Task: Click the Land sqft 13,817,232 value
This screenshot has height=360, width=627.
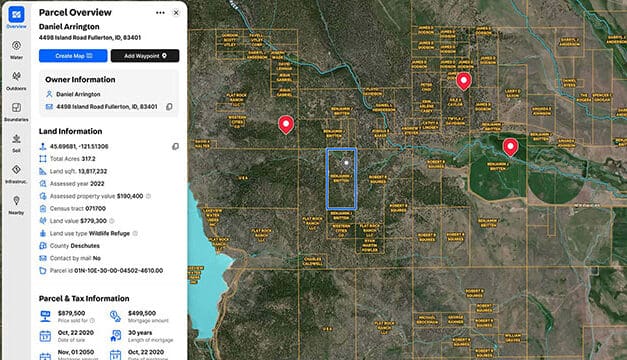Action: pyautogui.click(x=92, y=171)
